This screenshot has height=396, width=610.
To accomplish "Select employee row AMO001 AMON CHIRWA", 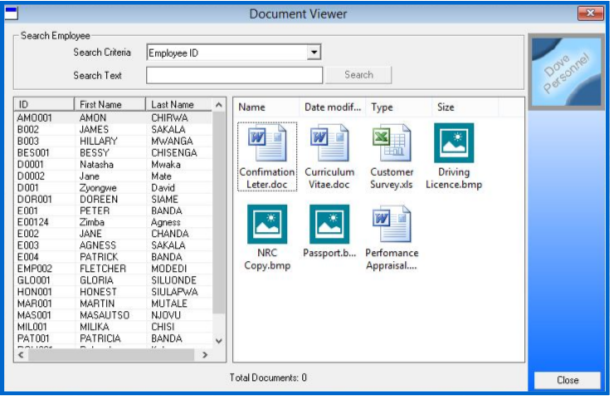I will click(114, 118).
